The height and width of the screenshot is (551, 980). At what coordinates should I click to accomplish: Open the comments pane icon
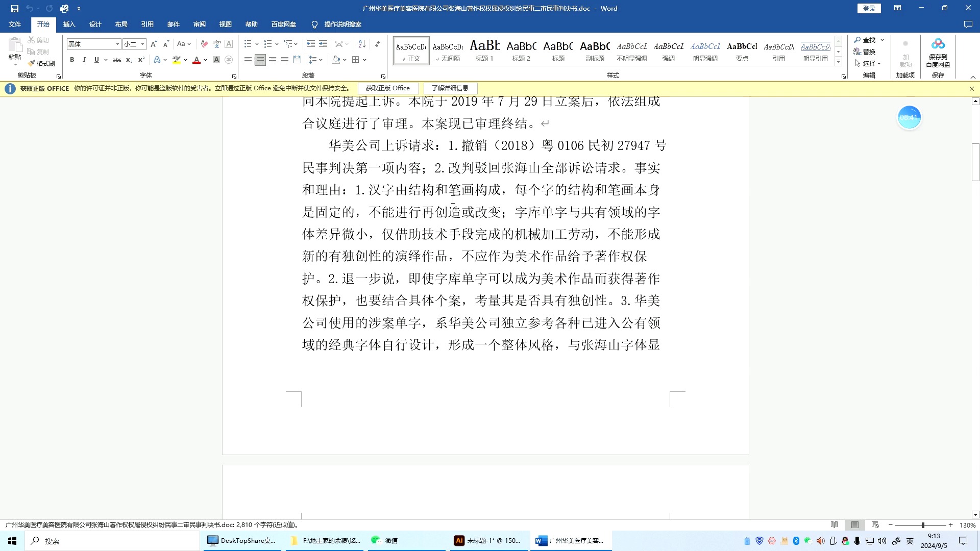pyautogui.click(x=968, y=24)
